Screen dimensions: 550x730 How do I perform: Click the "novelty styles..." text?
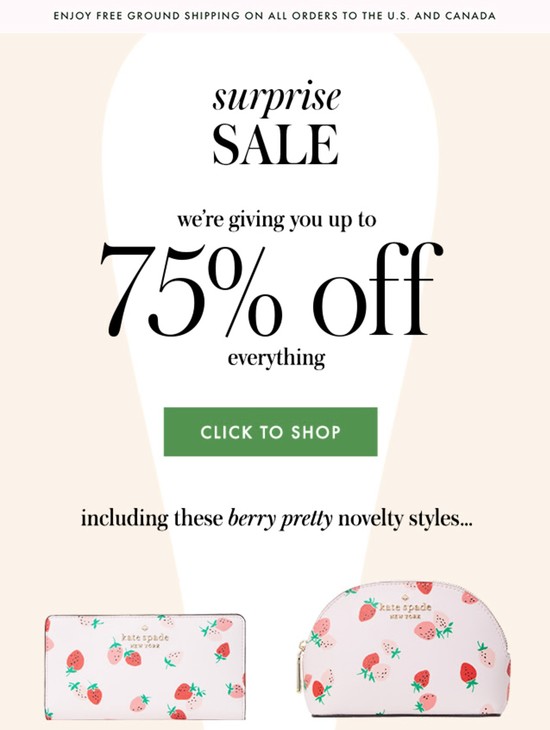pyautogui.click(x=405, y=519)
